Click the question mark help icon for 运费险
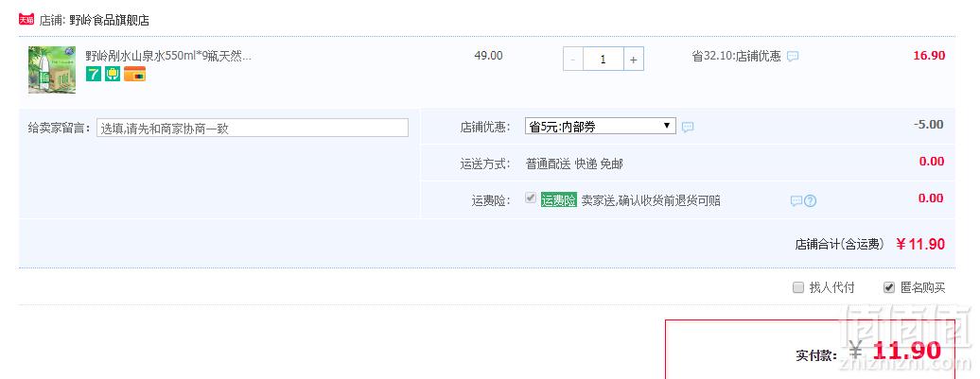980x379 pixels. pos(810,201)
